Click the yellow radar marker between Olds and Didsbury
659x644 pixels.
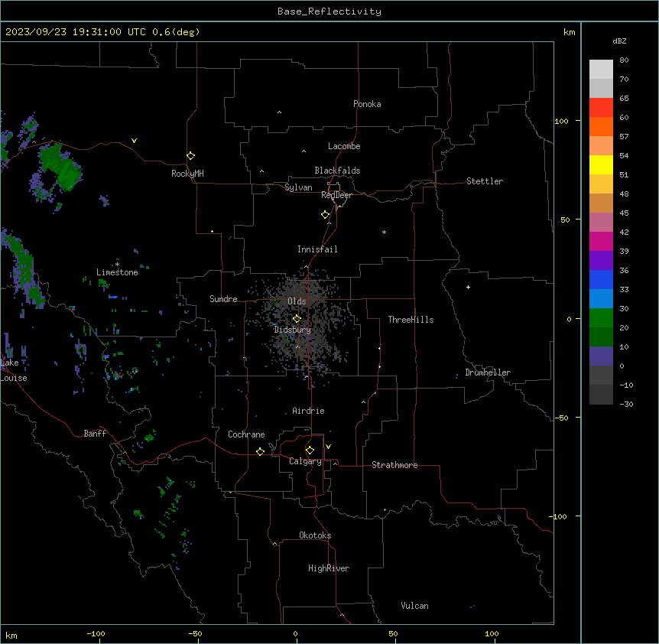pyautogui.click(x=297, y=319)
